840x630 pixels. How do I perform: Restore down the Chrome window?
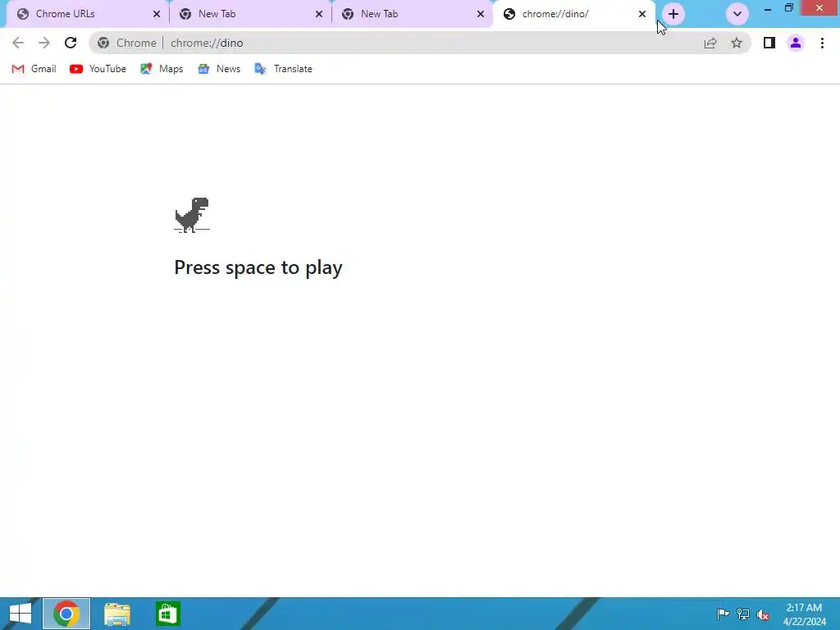pyautogui.click(x=789, y=7)
